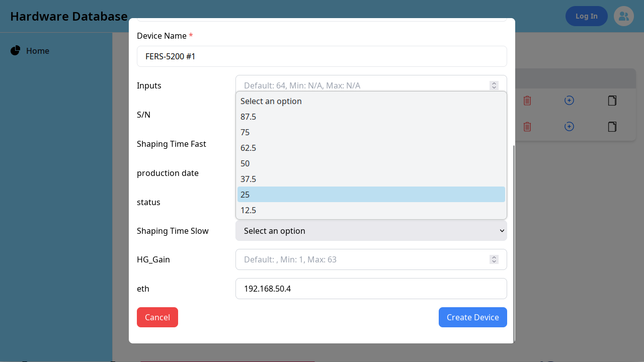The width and height of the screenshot is (644, 362).
Task: Select the highlighted 25 option
Action: (x=371, y=195)
